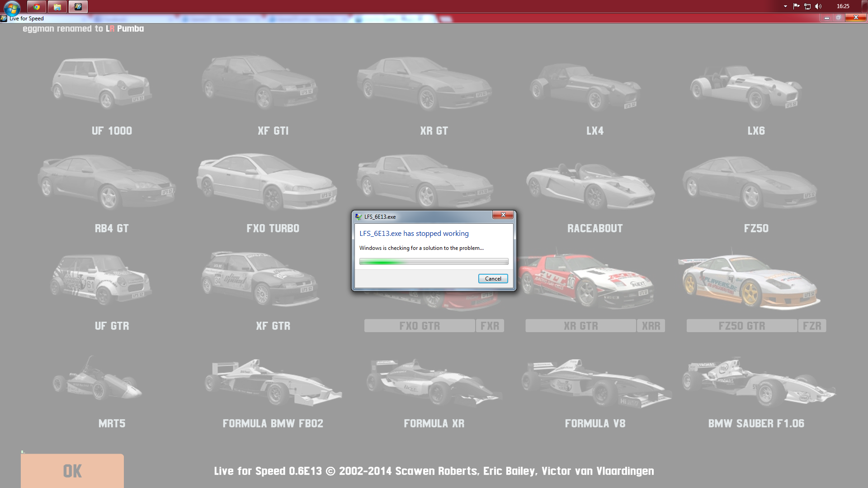868x488 pixels.
Task: Choose the LX6 roadster car icon
Action: 746,87
